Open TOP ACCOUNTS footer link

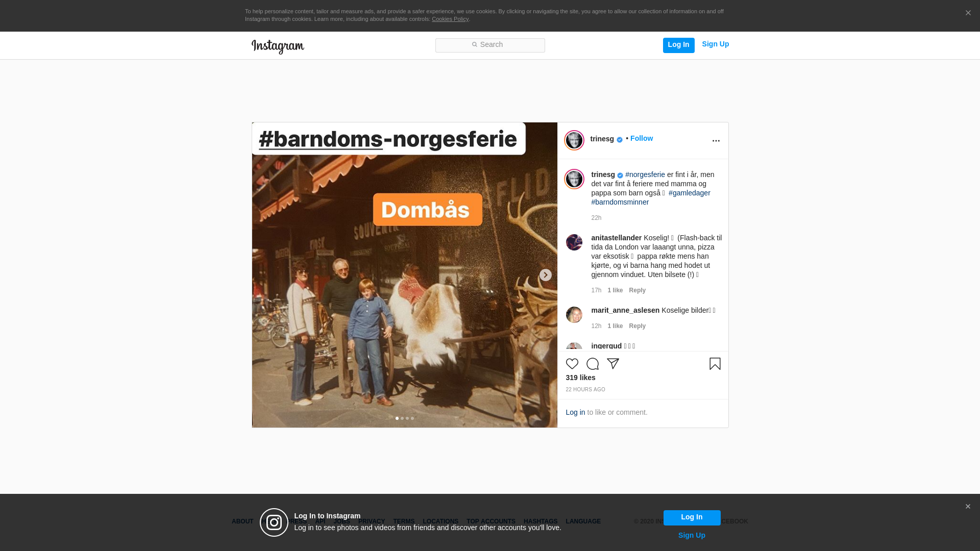(x=491, y=521)
